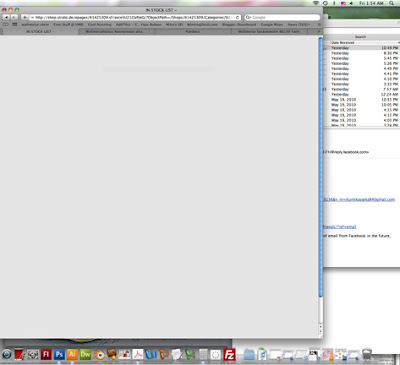
Task: Open Spotlight search in menu bar
Action: [391, 3]
